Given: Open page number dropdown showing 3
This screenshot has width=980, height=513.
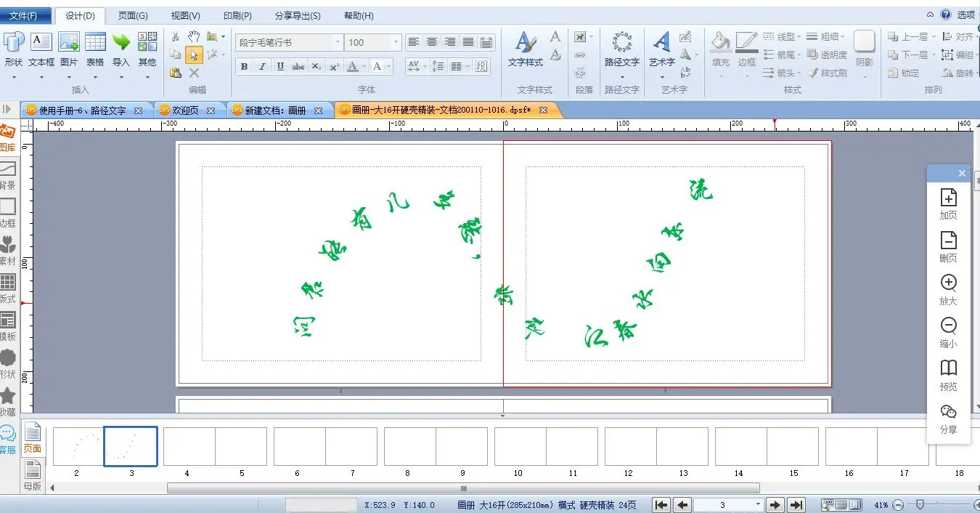Looking at the screenshot, I should coord(759,505).
